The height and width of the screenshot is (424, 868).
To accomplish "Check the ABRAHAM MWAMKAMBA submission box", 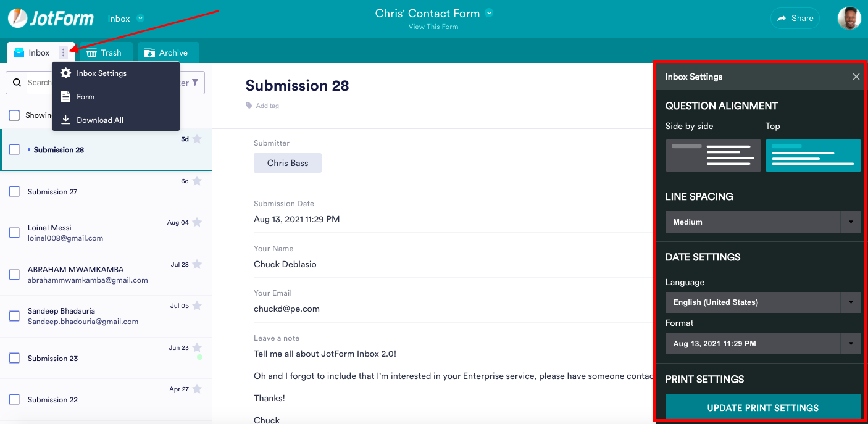I will click(14, 275).
